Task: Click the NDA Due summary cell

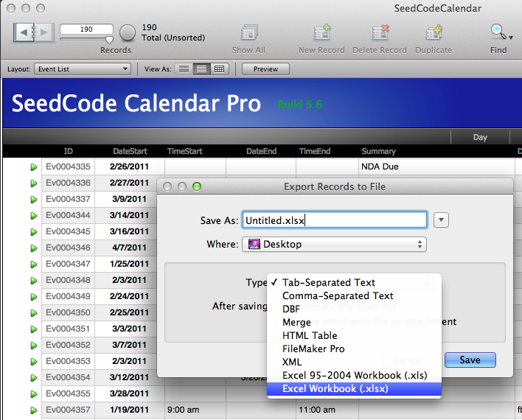Action: 436,167
